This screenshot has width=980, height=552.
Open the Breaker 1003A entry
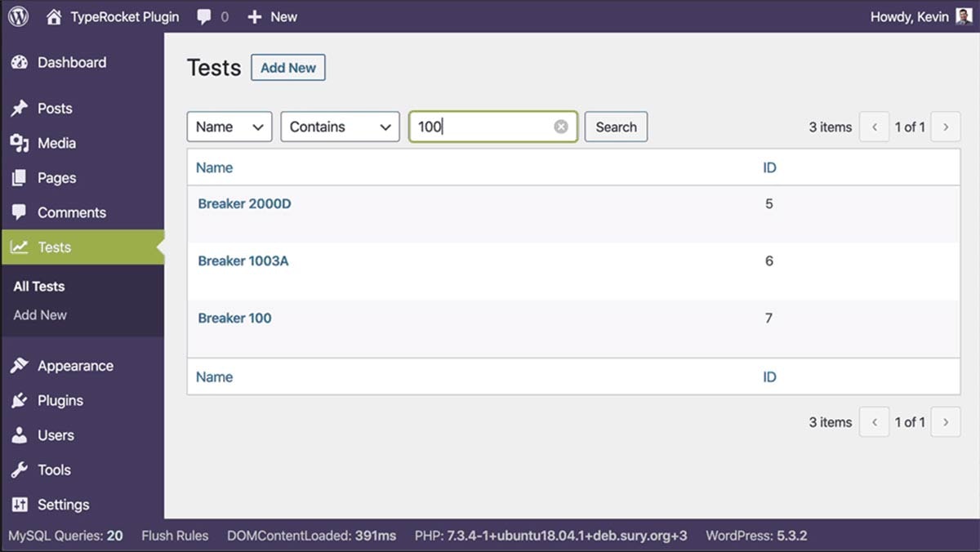243,261
